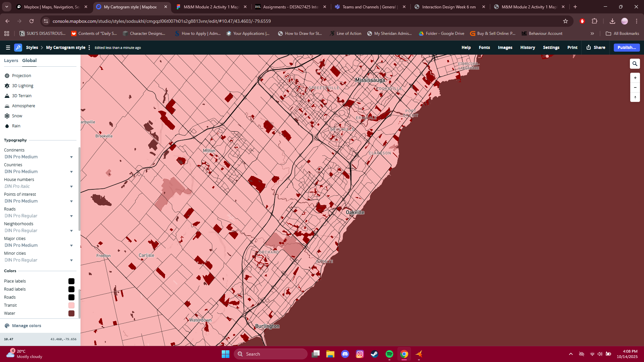This screenshot has height=362, width=644.
Task: Open the Snow settings
Action: (x=17, y=116)
